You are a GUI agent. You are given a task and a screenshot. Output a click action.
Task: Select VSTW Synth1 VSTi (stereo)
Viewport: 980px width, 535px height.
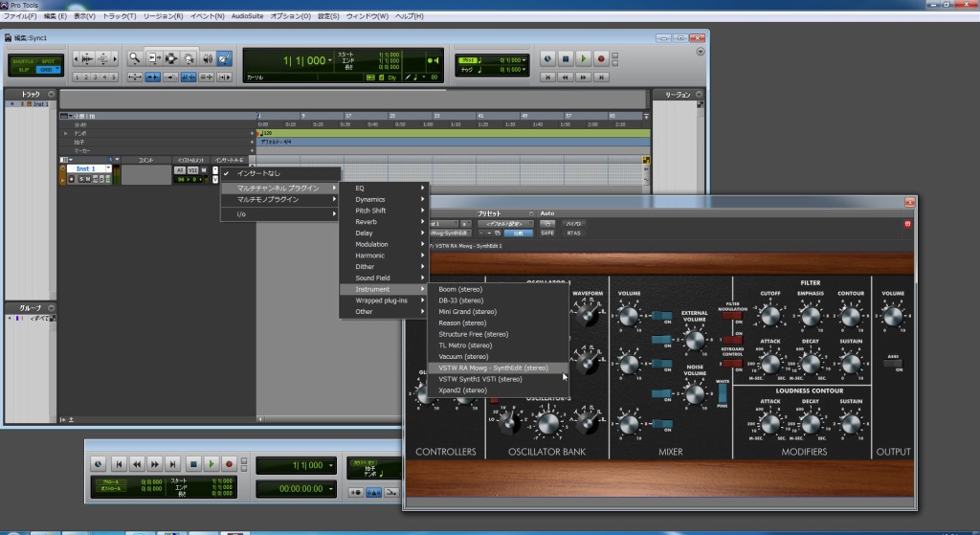[480, 379]
